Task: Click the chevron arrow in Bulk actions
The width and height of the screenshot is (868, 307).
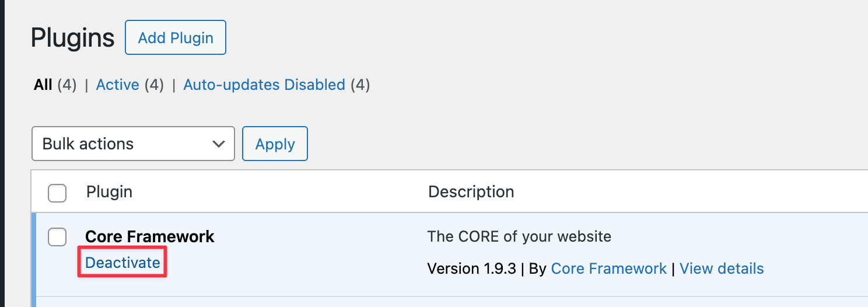Action: 219,144
